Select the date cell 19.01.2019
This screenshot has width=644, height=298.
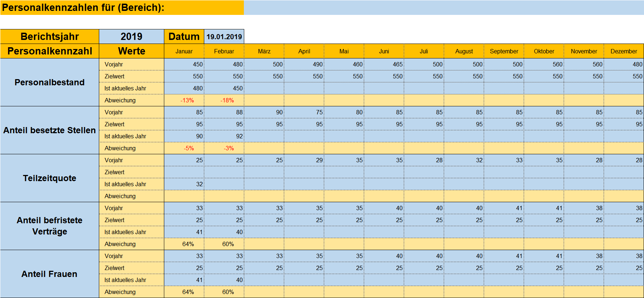[224, 37]
